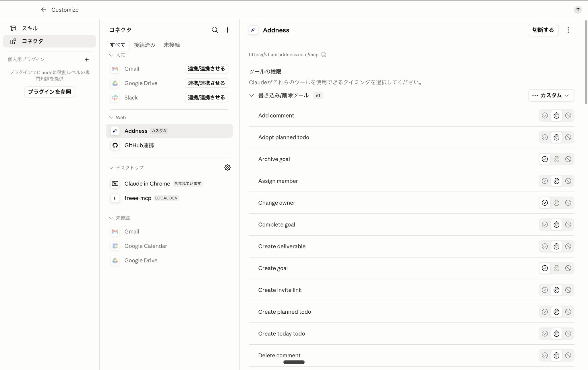Select the GitHub連携 connector icon
The image size is (588, 370).
pos(115,145)
